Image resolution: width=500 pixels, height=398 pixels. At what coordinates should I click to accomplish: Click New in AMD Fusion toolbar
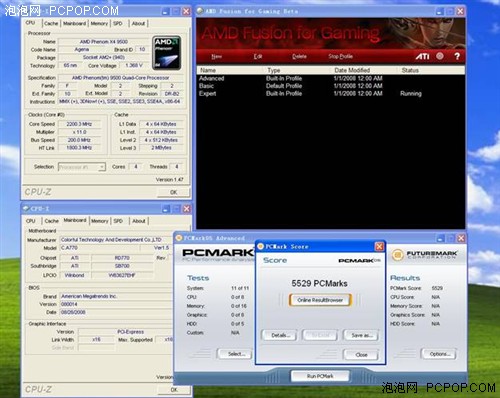coord(217,56)
